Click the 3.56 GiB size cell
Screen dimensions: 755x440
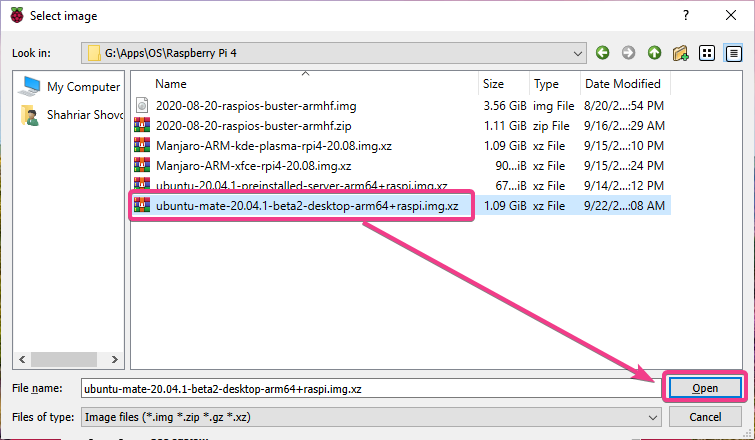coord(505,106)
